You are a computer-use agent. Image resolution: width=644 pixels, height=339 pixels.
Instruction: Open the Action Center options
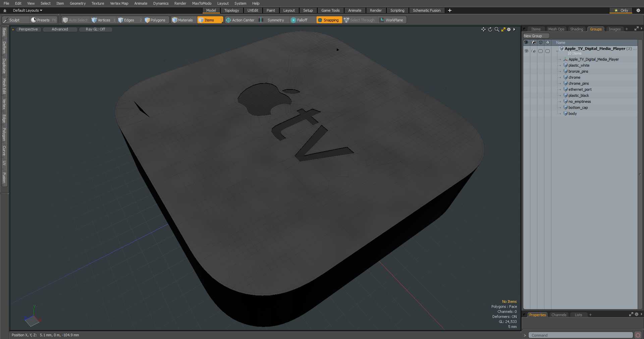[x=240, y=20]
